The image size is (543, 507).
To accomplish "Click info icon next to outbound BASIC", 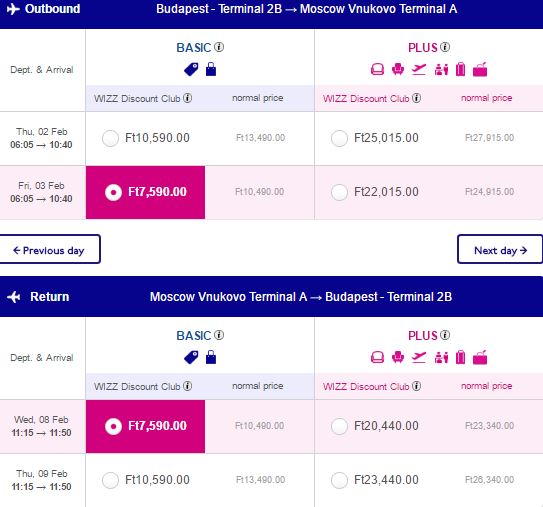I will tap(219, 47).
